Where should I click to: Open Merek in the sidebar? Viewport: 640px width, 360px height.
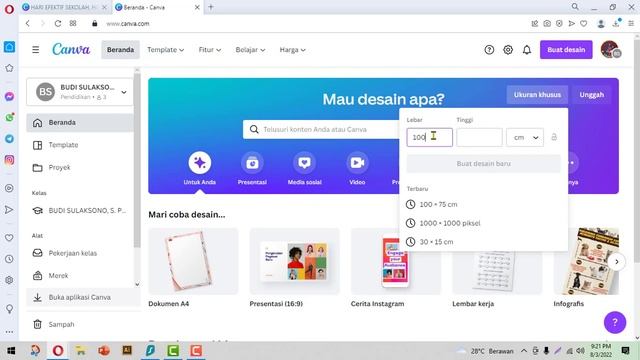(x=80, y=276)
